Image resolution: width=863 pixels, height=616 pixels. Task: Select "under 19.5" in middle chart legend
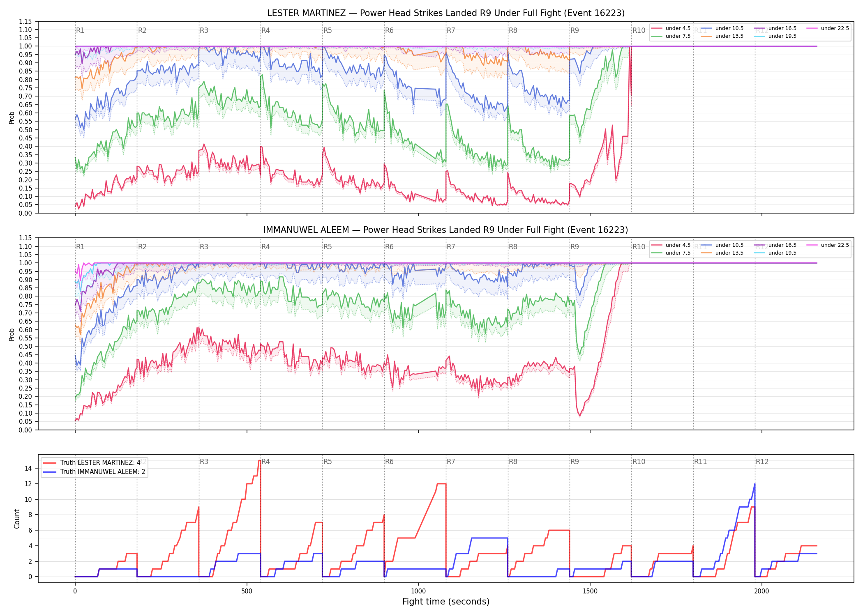(775, 253)
